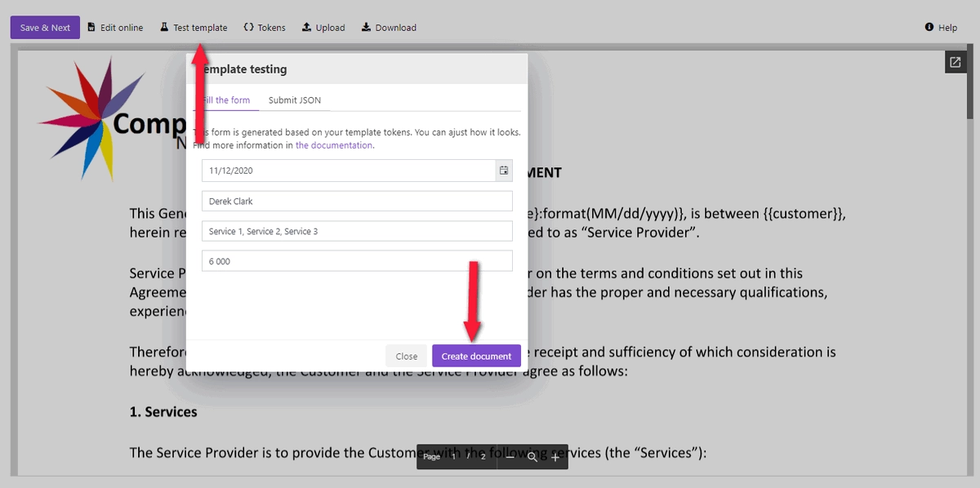980x488 pixels.
Task: Open the documentation link
Action: point(334,145)
